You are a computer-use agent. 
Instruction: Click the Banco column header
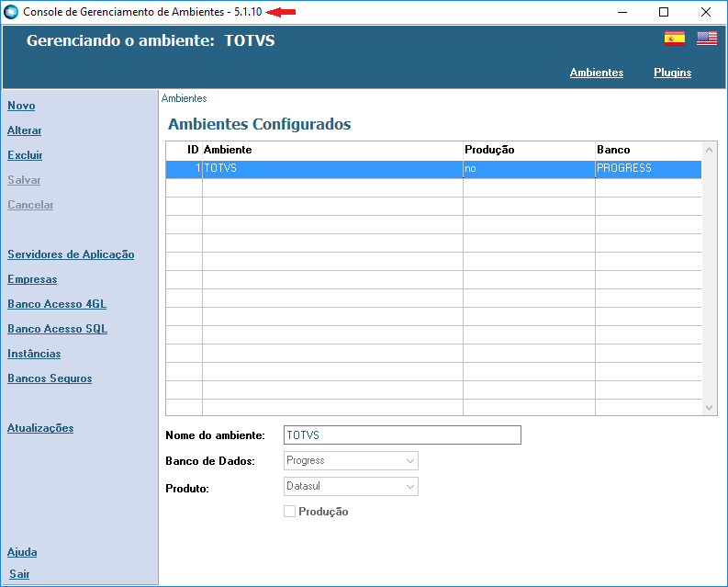(x=648, y=150)
